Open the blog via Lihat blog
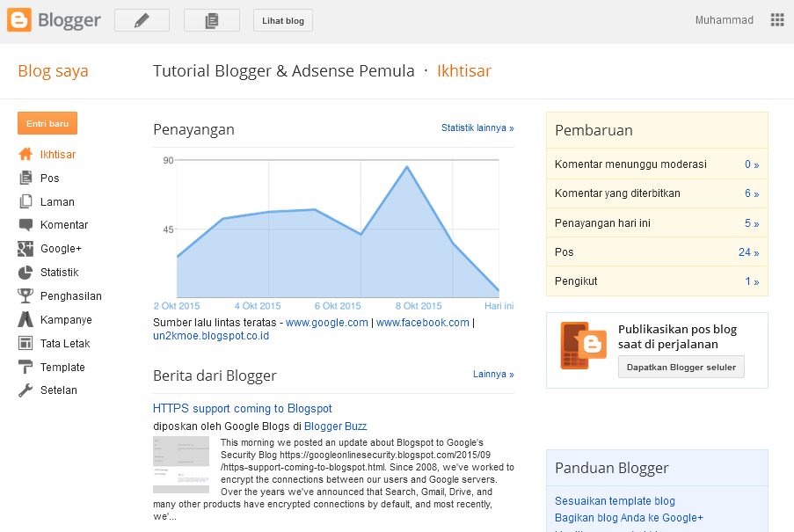 (x=282, y=19)
